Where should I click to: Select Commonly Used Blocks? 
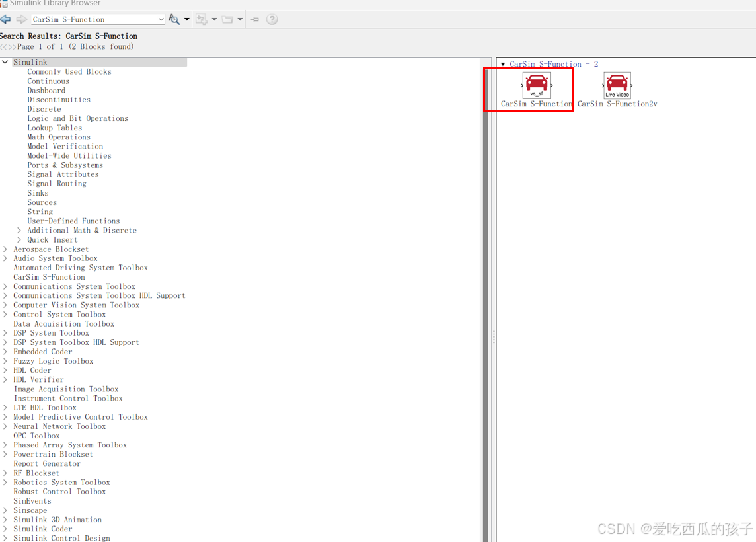click(x=69, y=72)
